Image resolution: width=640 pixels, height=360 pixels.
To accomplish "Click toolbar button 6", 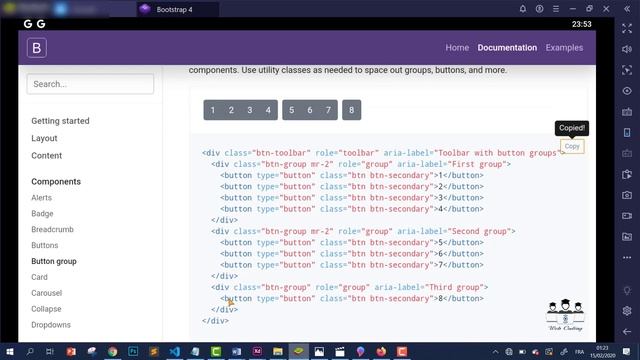I will pyautogui.click(x=310, y=110).
